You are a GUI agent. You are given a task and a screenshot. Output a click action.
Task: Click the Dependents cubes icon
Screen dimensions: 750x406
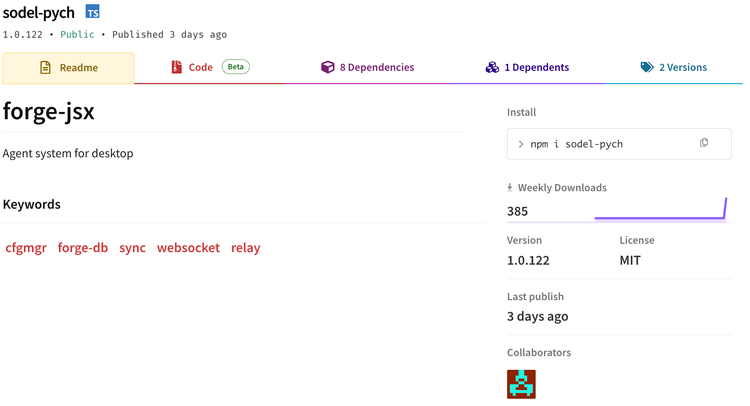pos(492,67)
